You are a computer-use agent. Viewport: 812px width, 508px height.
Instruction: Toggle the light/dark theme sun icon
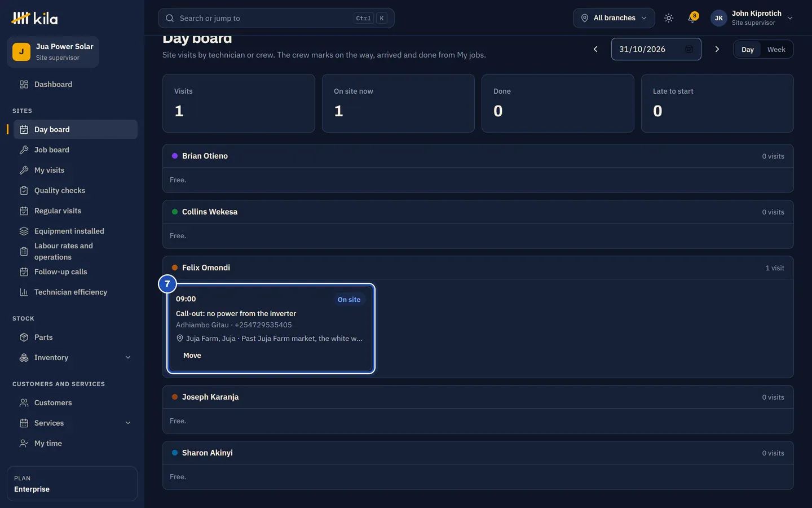point(669,18)
